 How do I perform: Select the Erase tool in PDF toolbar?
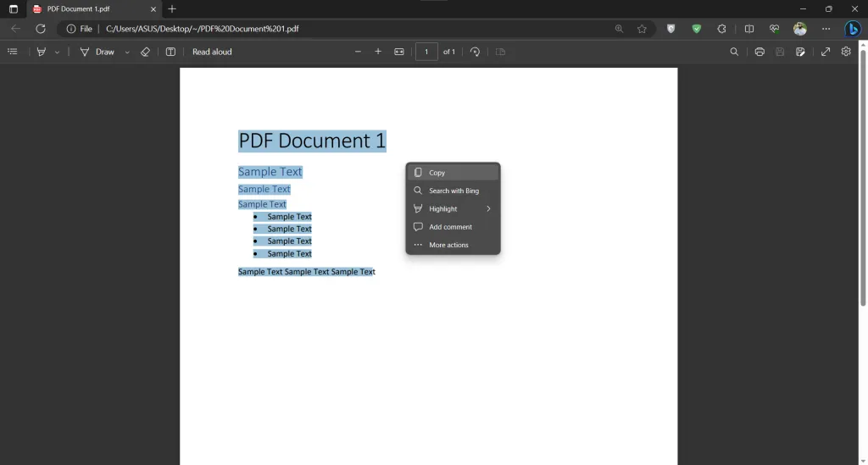145,52
